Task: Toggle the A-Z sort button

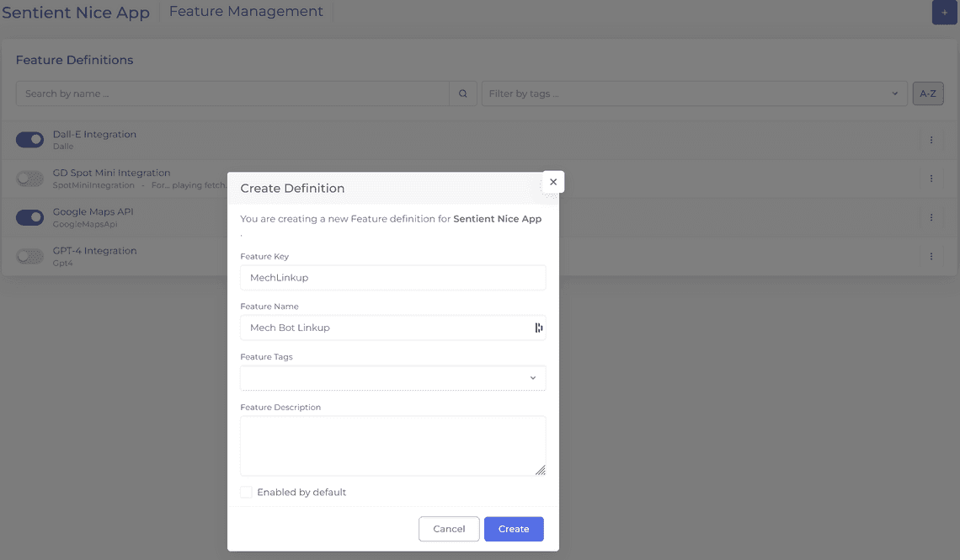Action: (927, 93)
